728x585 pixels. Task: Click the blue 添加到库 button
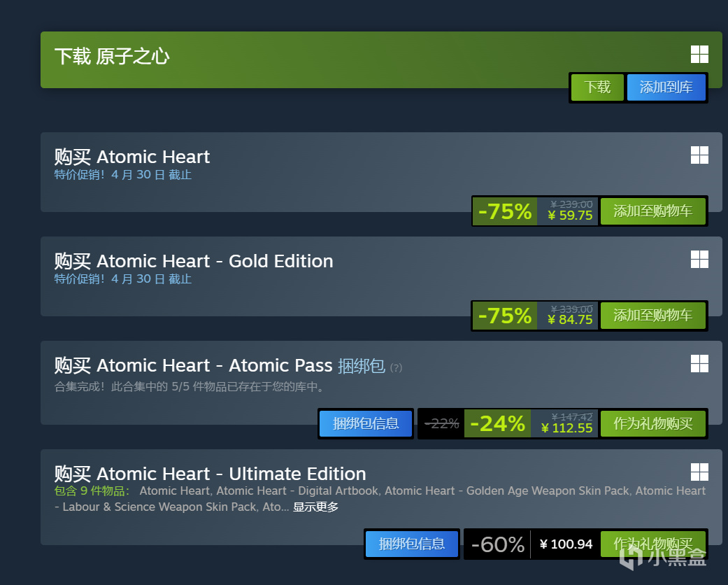[x=666, y=87]
